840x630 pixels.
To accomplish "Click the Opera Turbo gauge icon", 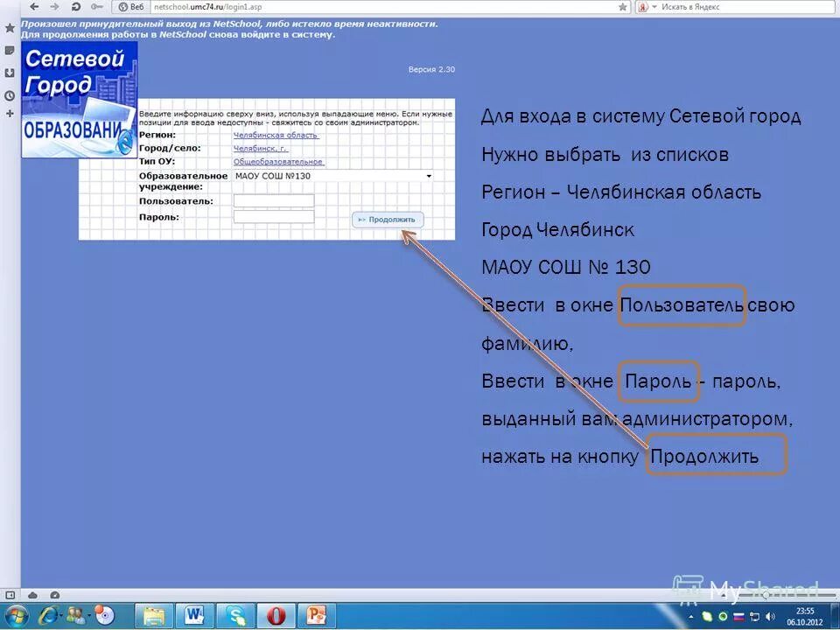I will (x=54, y=595).
